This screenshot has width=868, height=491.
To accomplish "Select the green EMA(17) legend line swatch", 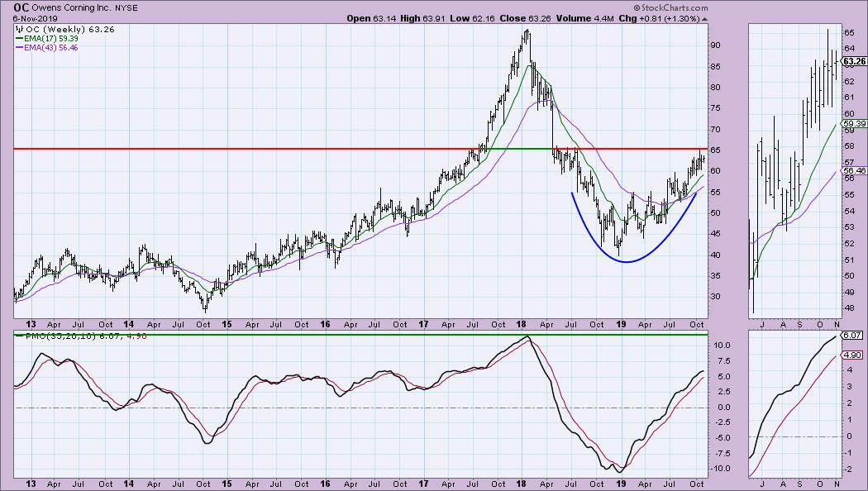I will pos(19,39).
